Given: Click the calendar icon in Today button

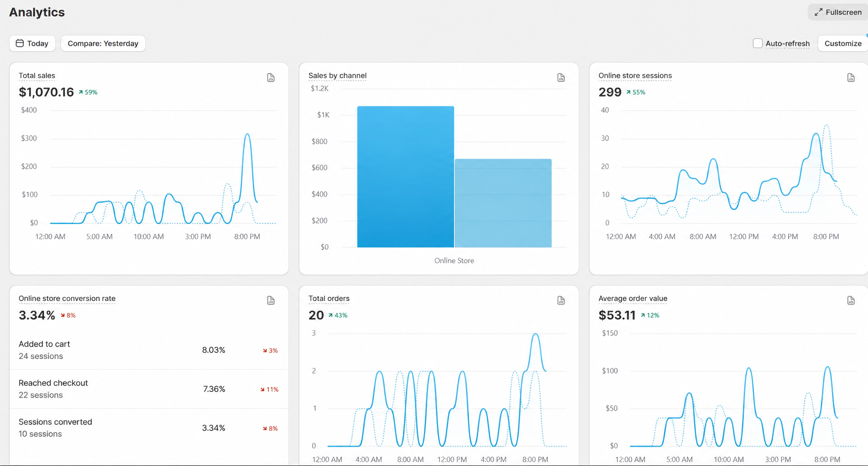Looking at the screenshot, I should tap(19, 43).
